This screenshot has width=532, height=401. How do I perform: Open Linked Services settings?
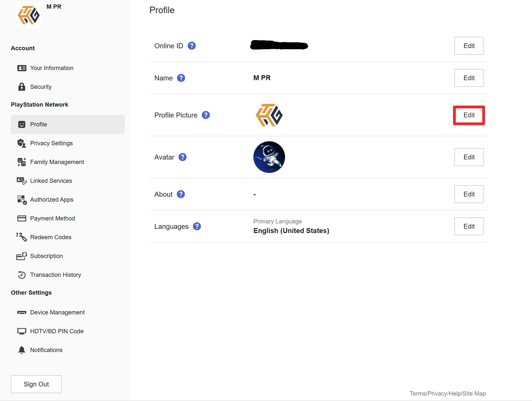[50, 181]
